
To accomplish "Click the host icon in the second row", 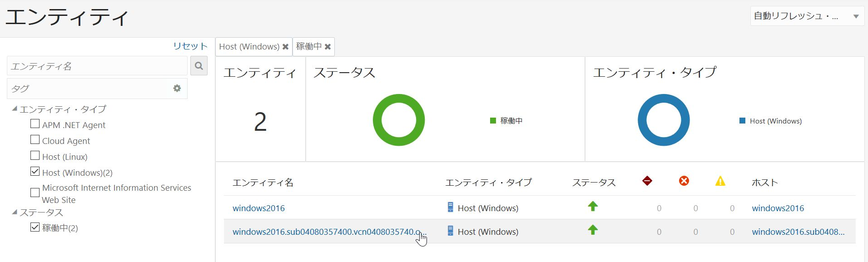I will pyautogui.click(x=450, y=231).
